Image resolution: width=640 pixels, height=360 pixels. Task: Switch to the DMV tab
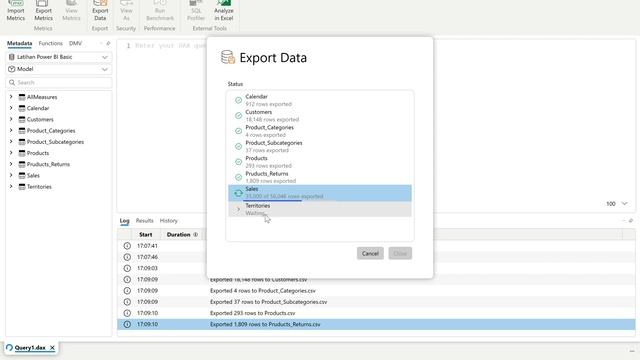(x=75, y=43)
